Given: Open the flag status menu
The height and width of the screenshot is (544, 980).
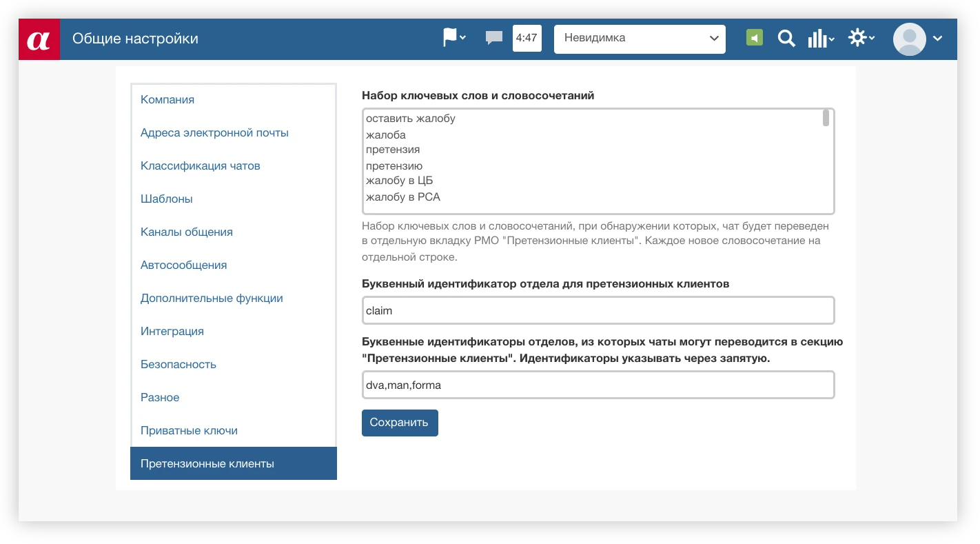Looking at the screenshot, I should [x=454, y=38].
